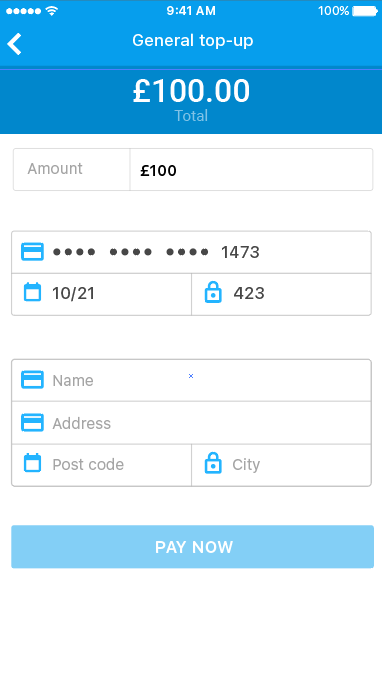The width and height of the screenshot is (382, 682).
Task: Select the Address input field
Action: (x=191, y=423)
